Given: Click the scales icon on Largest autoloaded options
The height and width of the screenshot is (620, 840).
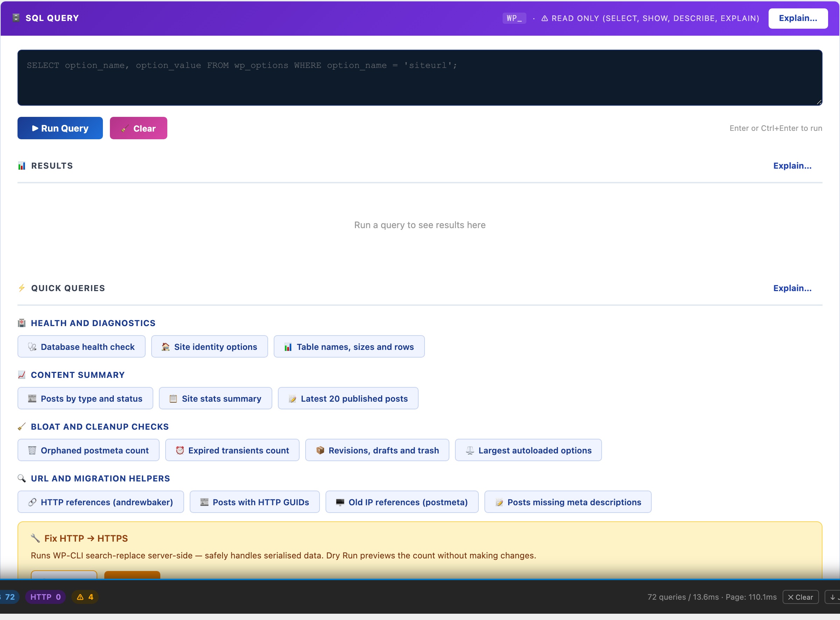Looking at the screenshot, I should [470, 450].
